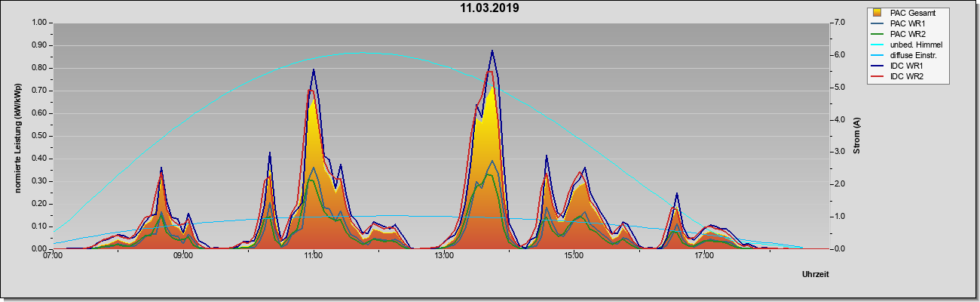980x302 pixels.
Task: Select the IDC WR1 legend entry
Action: pos(908,66)
